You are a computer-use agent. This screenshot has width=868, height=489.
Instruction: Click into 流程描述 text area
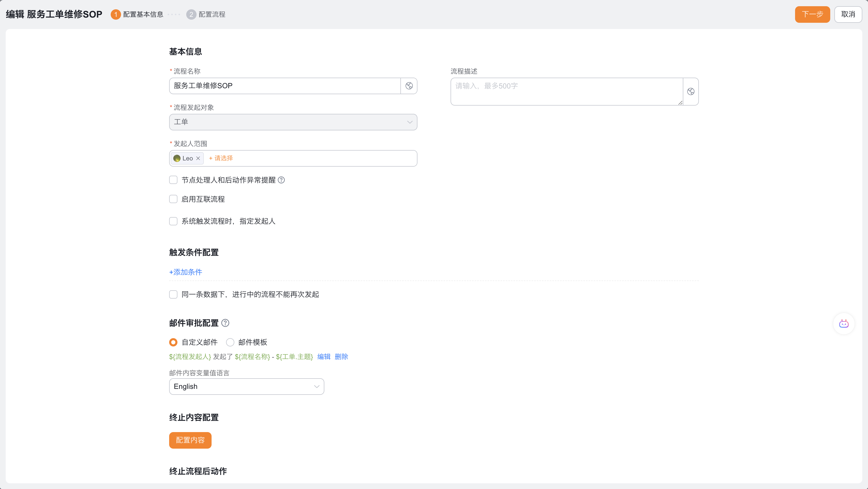[566, 92]
